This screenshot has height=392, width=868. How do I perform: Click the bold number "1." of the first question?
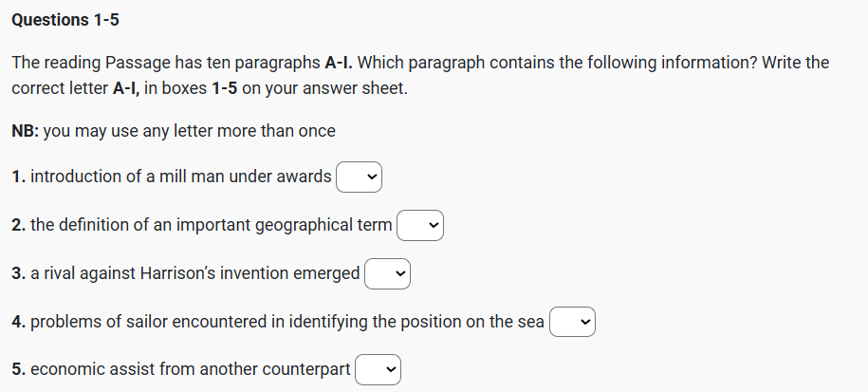[19, 177]
